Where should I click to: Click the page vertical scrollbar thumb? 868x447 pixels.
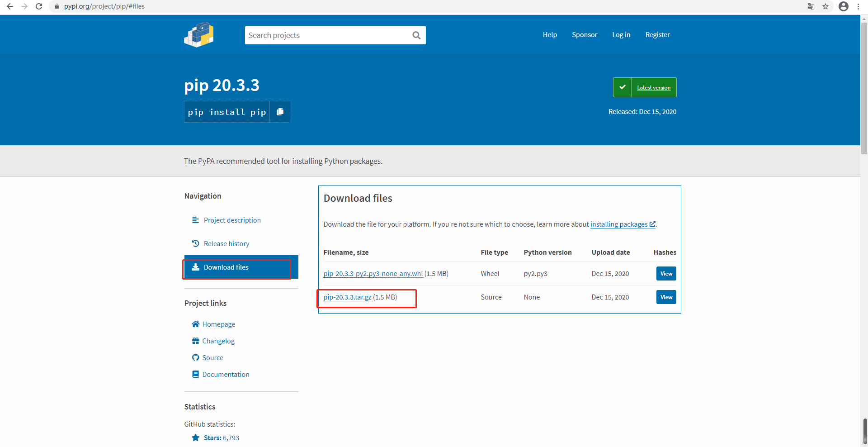pyautogui.click(x=864, y=88)
